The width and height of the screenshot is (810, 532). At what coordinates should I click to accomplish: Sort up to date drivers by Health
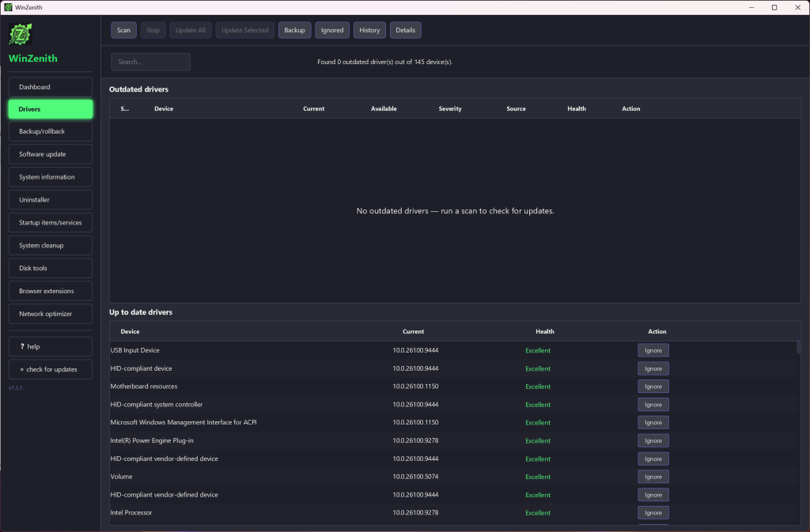(544, 331)
